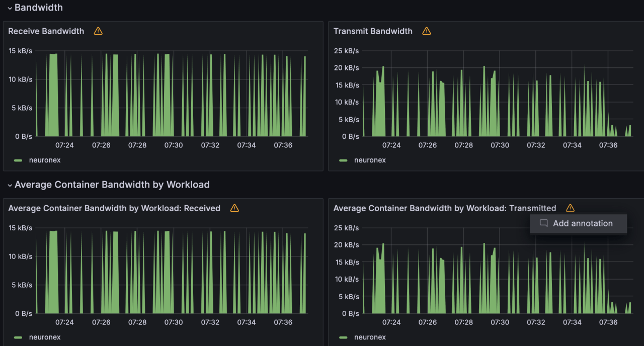Click green neuronex color swatch in Receive Bandwidth

click(18, 160)
